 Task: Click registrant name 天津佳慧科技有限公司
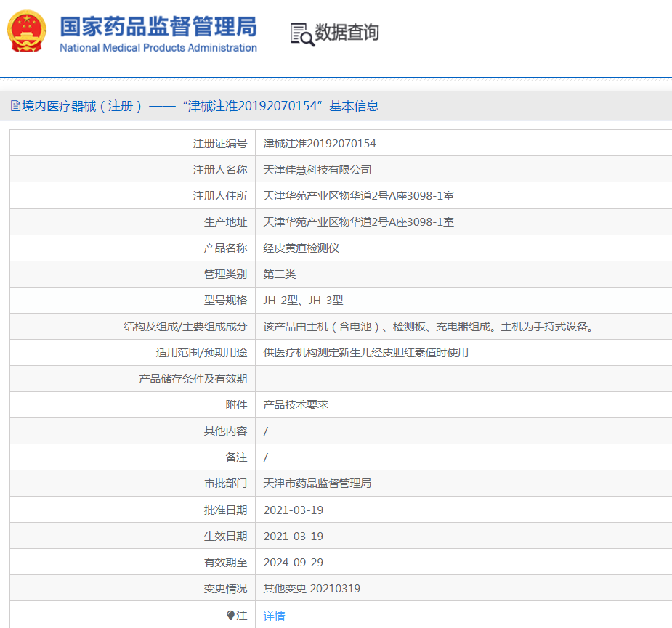(x=317, y=170)
